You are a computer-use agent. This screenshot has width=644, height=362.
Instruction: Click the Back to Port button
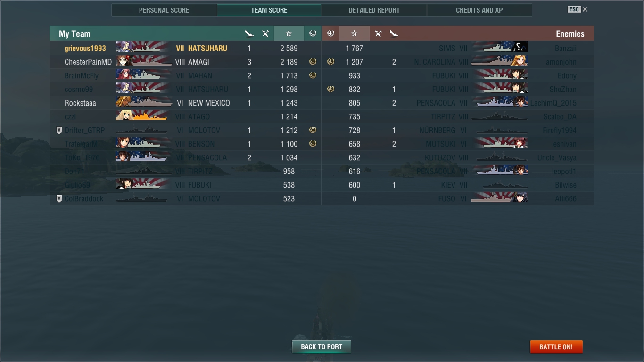pos(322,346)
